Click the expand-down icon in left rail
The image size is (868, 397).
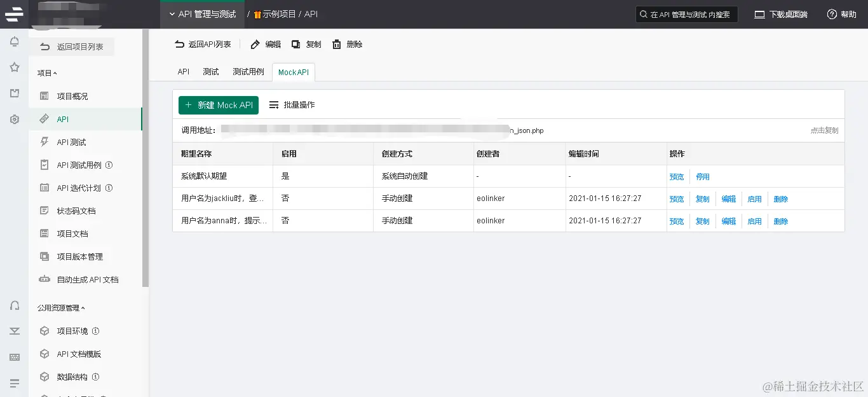(15, 331)
